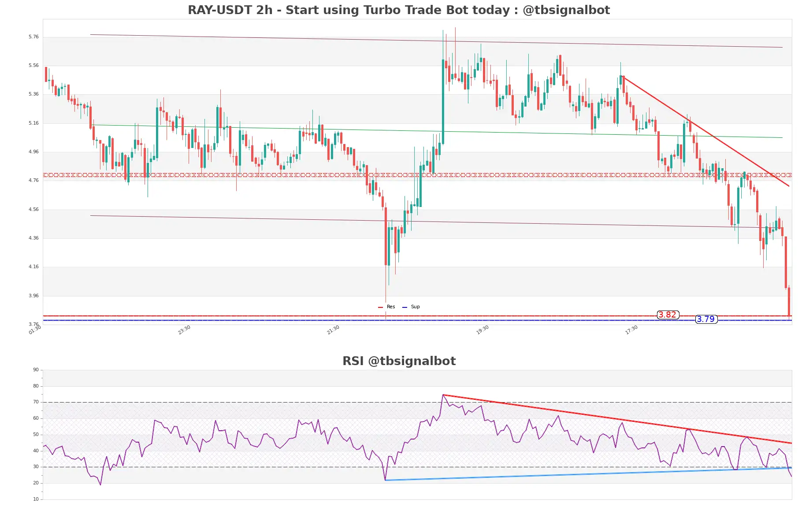Click the Res legend entry
This screenshot has height=532, width=798.
[387, 307]
